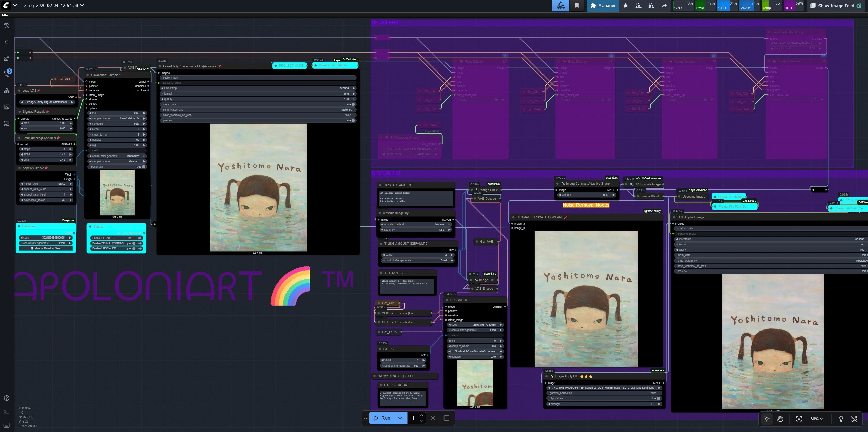Screen dimensions: 868x432
Task: Open keyboard shortcuts icon in sidebar
Action: tap(7, 425)
